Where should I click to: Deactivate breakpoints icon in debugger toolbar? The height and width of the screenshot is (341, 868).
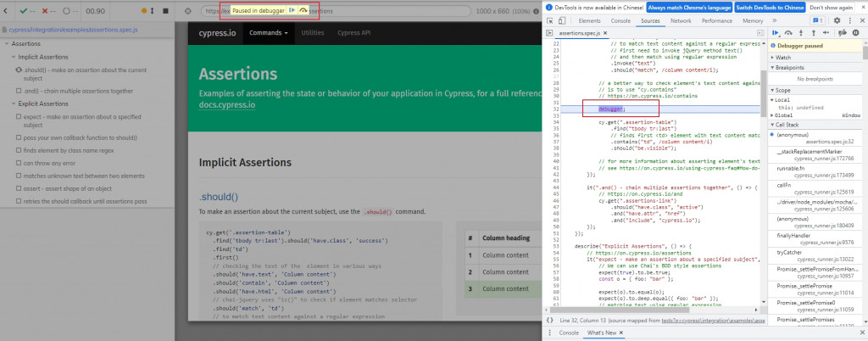843,33
